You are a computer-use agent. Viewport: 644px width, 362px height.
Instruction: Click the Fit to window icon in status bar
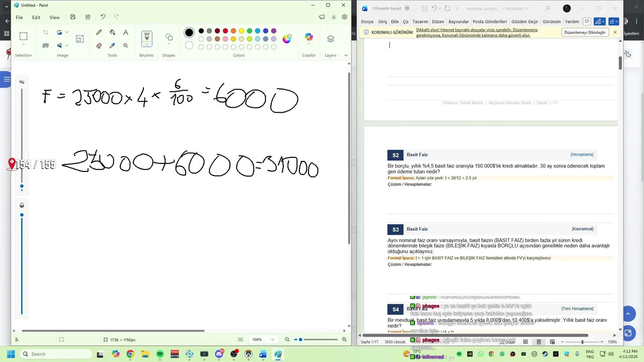click(240, 339)
